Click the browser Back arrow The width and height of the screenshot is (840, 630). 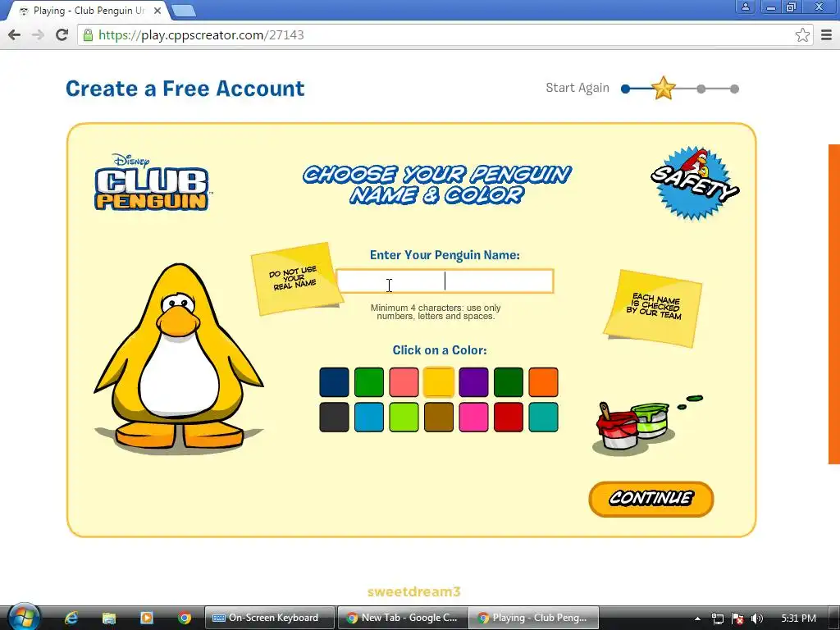15,34
